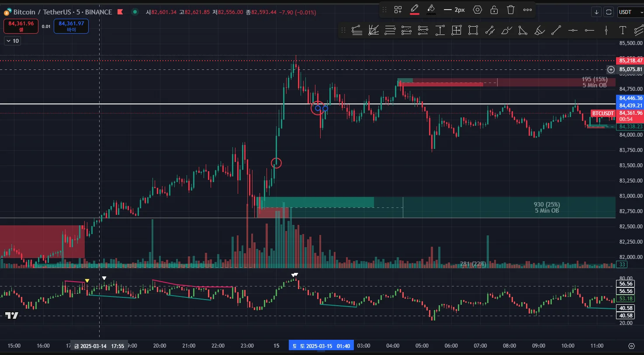Select the Horizontal ray tool
This screenshot has height=355, width=644.
pyautogui.click(x=589, y=30)
